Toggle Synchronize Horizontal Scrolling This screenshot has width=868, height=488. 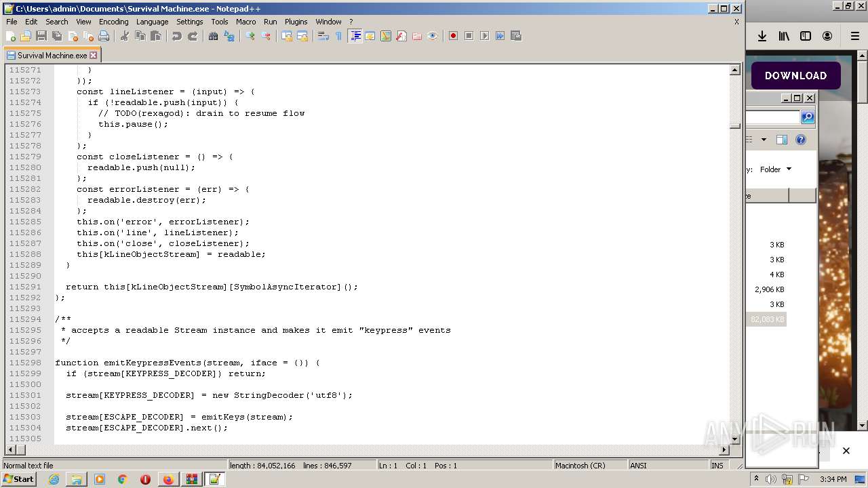click(302, 36)
